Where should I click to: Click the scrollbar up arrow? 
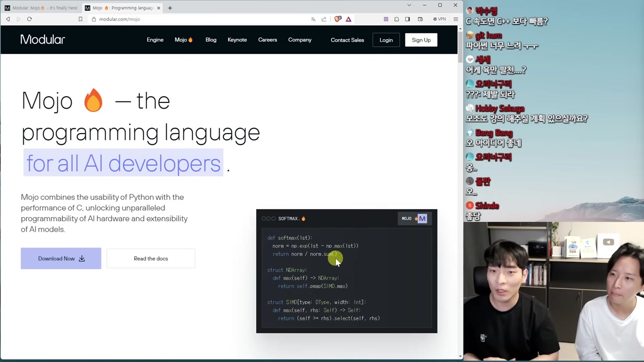coord(460,28)
